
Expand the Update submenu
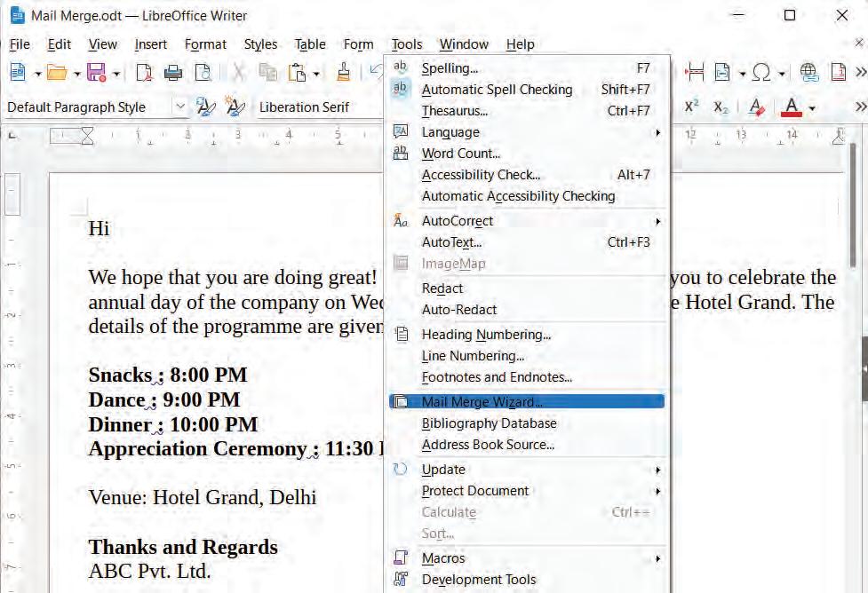coord(527,469)
